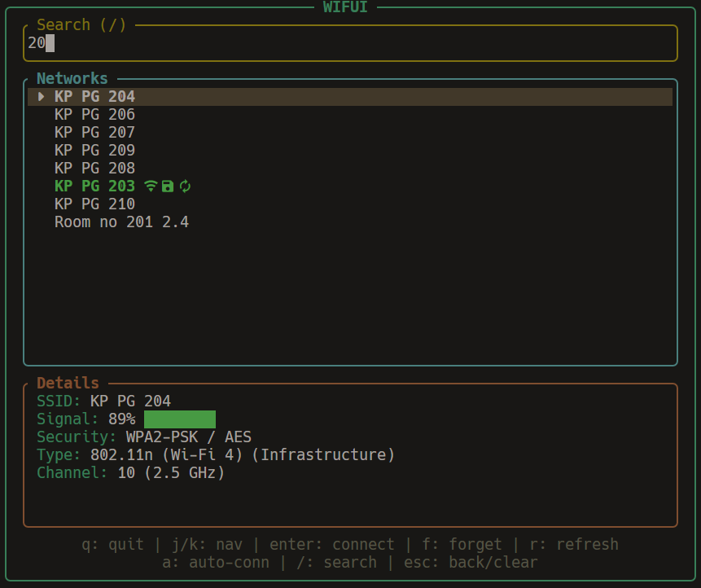Click the auto-connect circular arrows icon
This screenshot has width=701, height=588.
(x=186, y=186)
